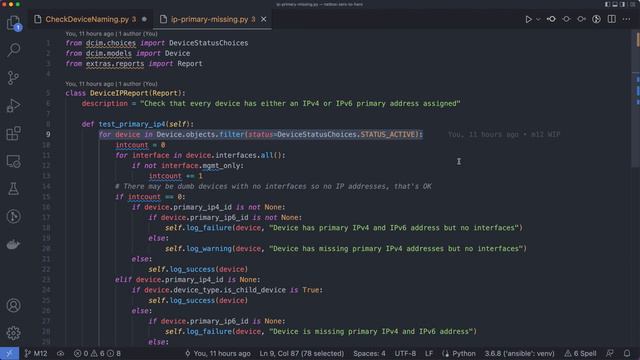Open remote window indicator in status bar
Viewport: 640px width, 360px height.
point(9,353)
